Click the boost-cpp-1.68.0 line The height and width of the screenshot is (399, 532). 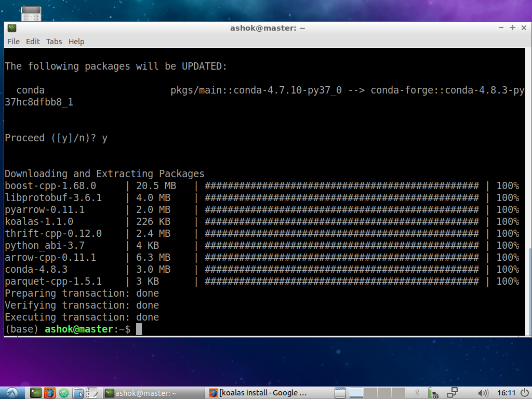coord(262,185)
